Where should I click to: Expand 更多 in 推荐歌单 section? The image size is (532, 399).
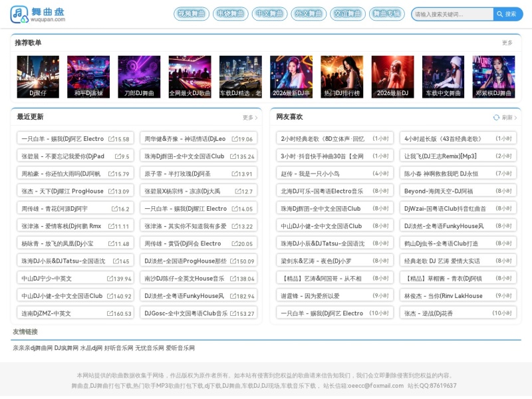click(x=507, y=43)
